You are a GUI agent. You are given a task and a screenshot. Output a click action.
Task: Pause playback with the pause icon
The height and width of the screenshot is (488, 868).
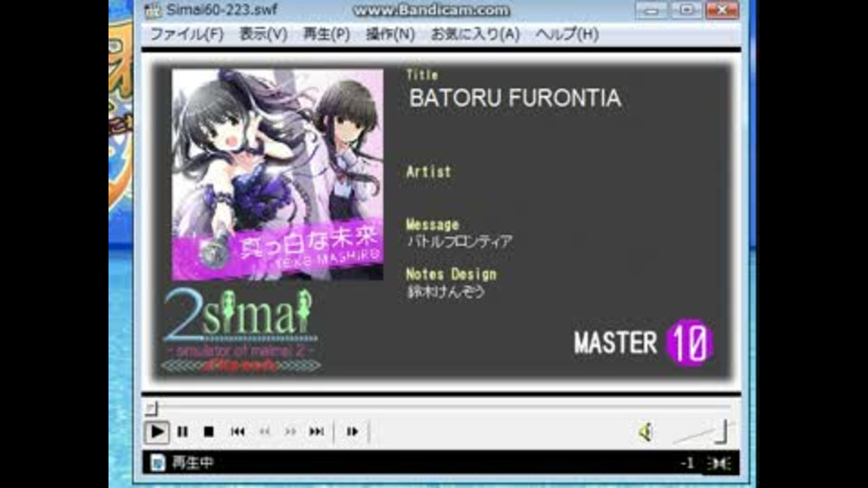pos(182,432)
